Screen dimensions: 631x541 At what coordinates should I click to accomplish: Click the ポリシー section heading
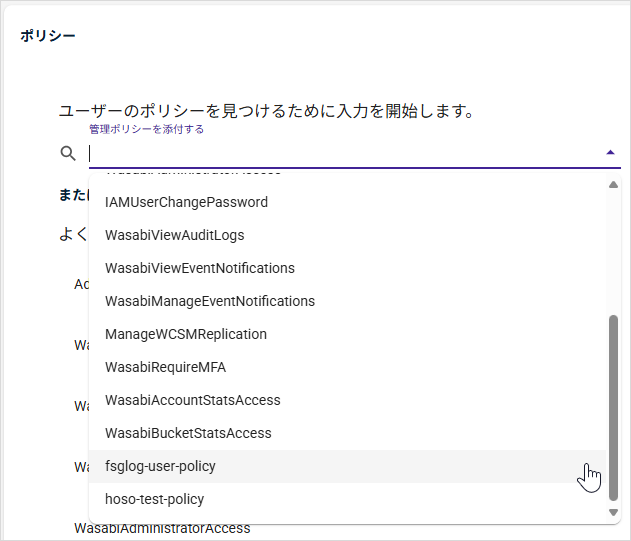tap(48, 35)
